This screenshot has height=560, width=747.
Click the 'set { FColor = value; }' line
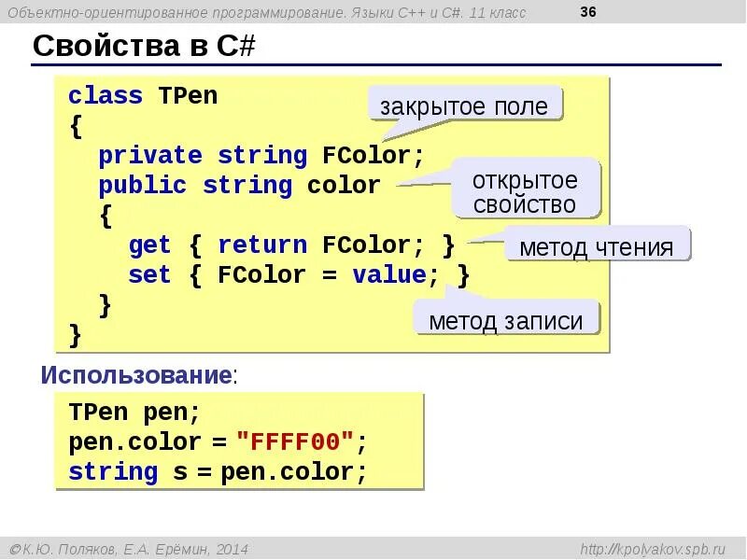pos(299,275)
